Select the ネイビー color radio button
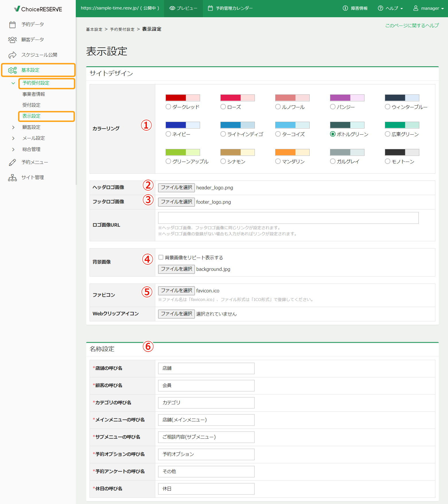The height and width of the screenshot is (504, 448). click(x=168, y=134)
